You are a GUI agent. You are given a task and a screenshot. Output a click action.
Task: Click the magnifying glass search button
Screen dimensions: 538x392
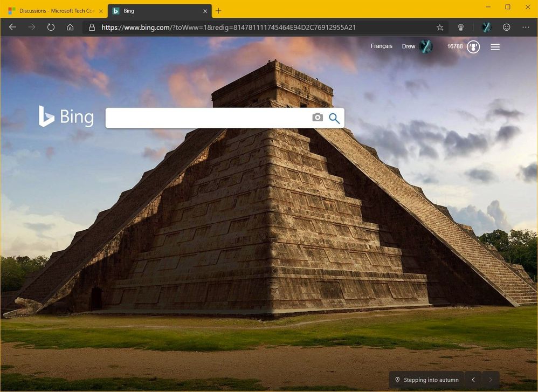pos(334,118)
